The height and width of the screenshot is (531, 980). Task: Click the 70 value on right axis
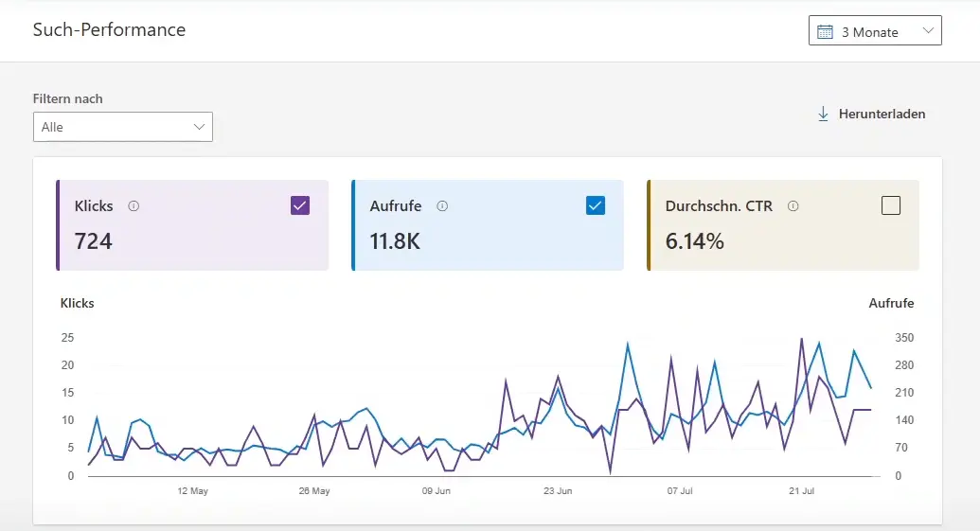click(901, 448)
